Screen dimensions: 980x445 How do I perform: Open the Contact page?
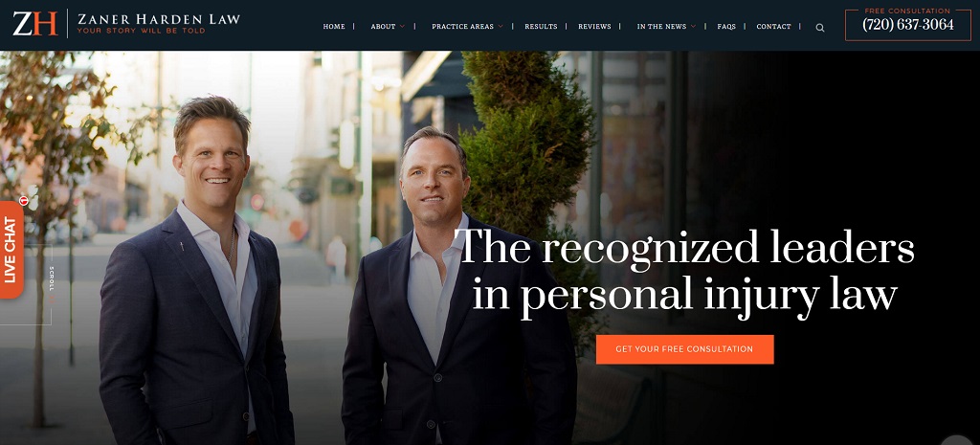773,26
